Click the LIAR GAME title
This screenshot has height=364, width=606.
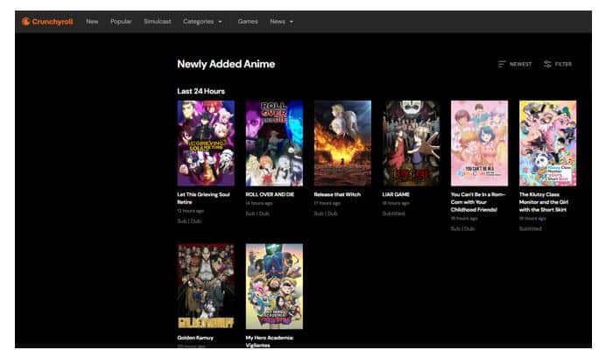(x=396, y=194)
